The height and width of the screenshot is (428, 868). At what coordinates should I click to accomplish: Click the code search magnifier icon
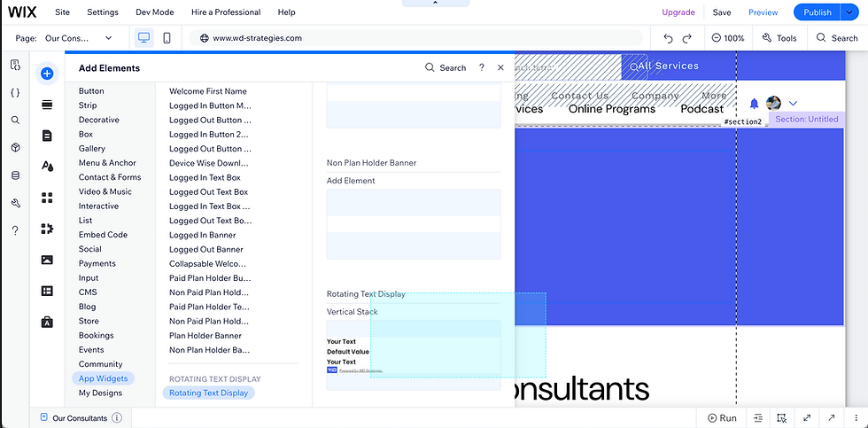point(16,121)
